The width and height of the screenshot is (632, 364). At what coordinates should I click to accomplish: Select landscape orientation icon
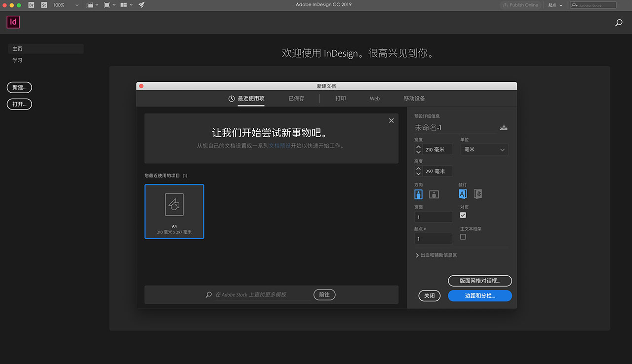click(434, 194)
